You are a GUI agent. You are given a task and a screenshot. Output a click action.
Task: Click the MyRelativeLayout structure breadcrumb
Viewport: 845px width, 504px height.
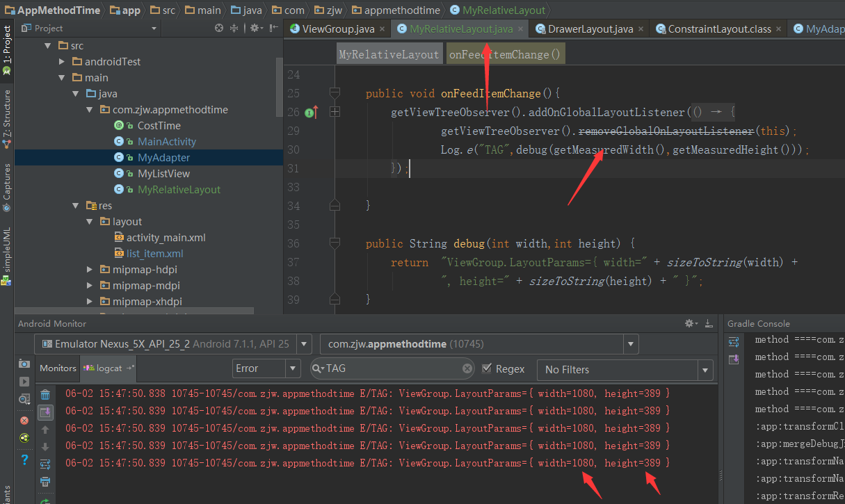[389, 54]
